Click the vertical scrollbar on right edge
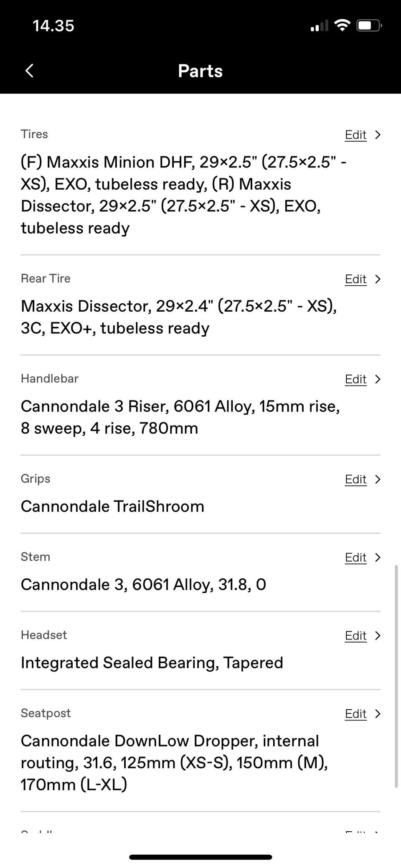 coord(396,676)
